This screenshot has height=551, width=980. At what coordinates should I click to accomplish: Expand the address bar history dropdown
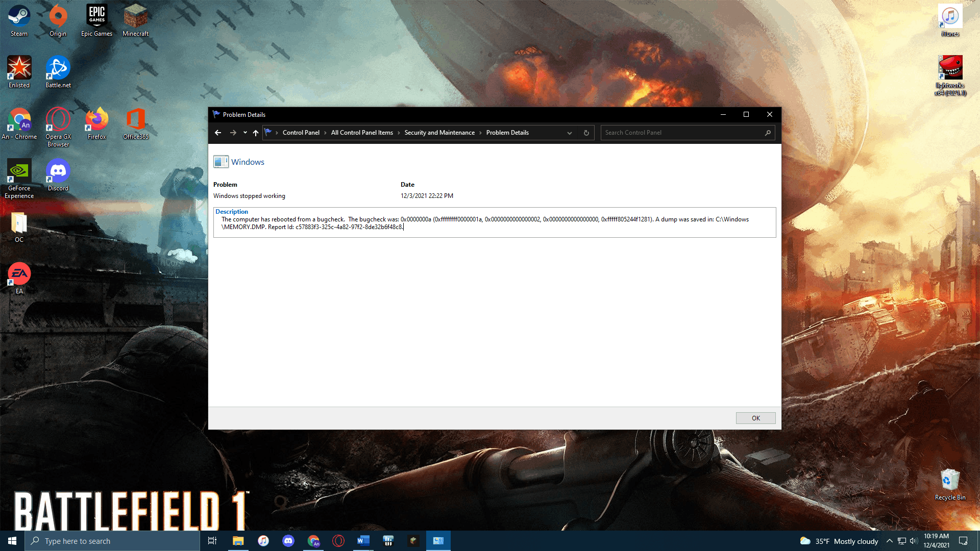click(570, 133)
